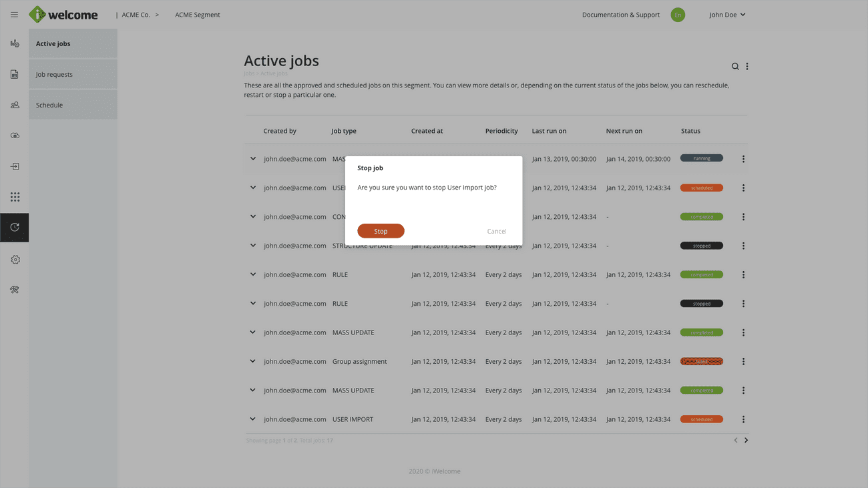The image size is (868, 488).
Task: Click the iWelcome logo
Action: [64, 15]
